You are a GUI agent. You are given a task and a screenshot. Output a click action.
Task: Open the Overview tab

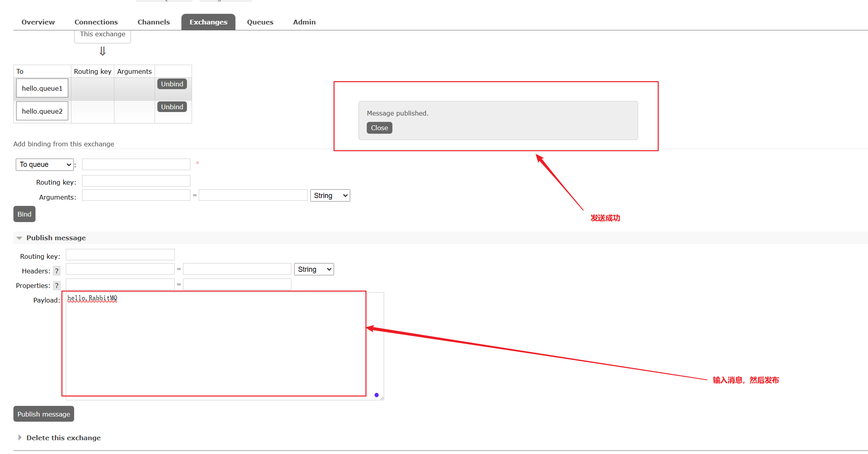[38, 22]
